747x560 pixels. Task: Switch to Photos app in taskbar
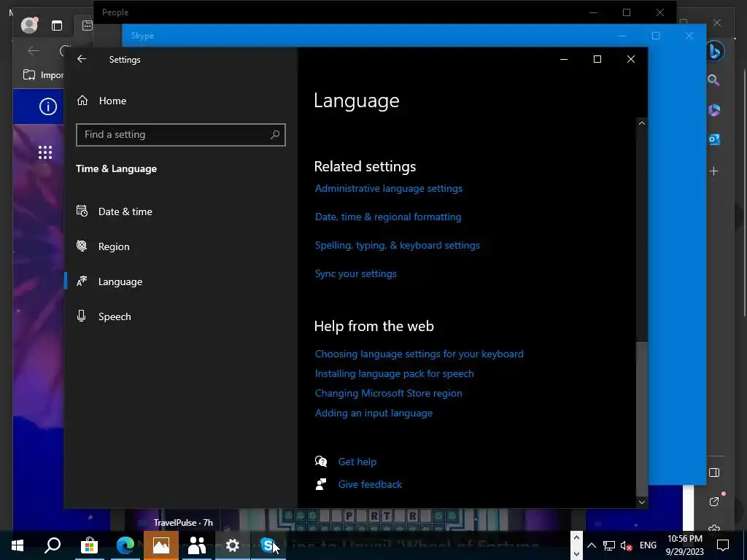point(161,545)
